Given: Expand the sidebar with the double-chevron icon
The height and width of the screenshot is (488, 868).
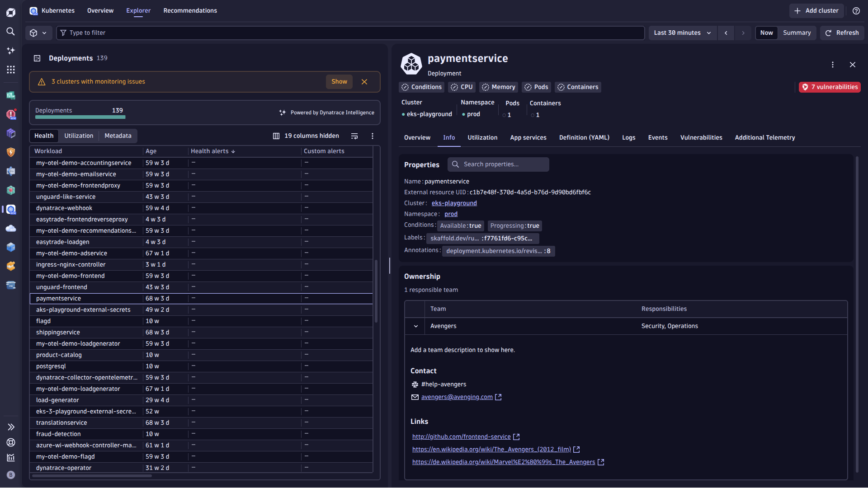Looking at the screenshot, I should [11, 427].
